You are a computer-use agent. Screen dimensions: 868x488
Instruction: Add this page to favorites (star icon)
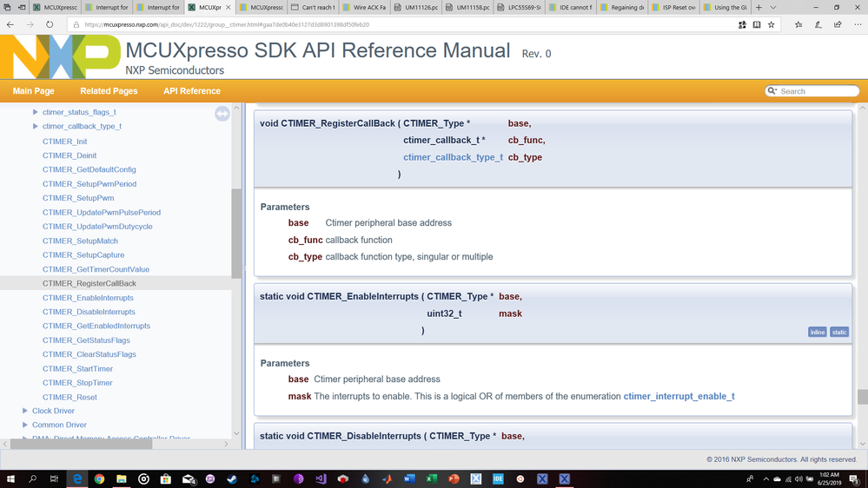click(x=772, y=24)
